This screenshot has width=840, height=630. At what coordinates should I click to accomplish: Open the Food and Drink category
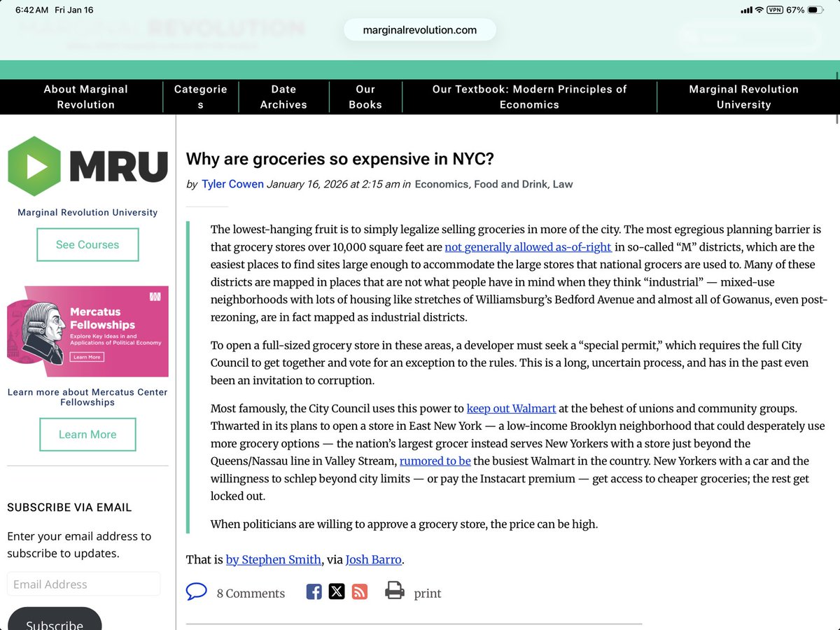[510, 184]
